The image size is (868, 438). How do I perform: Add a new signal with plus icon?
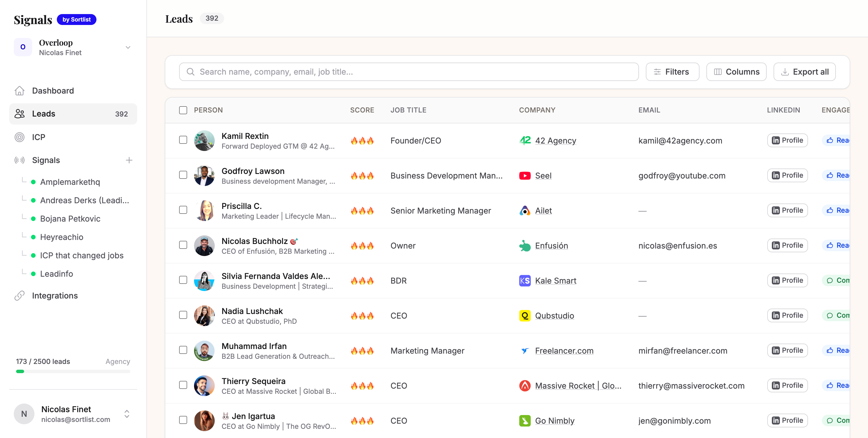(x=129, y=160)
